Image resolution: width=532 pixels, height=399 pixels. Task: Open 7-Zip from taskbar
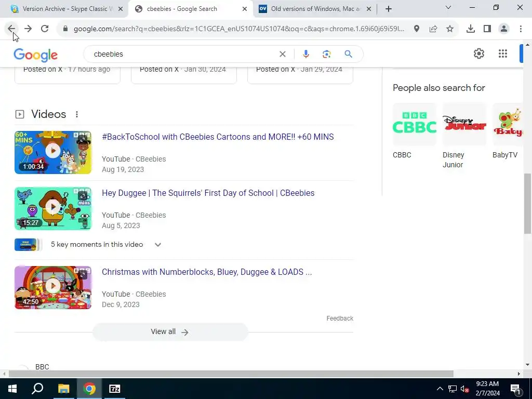tap(115, 389)
